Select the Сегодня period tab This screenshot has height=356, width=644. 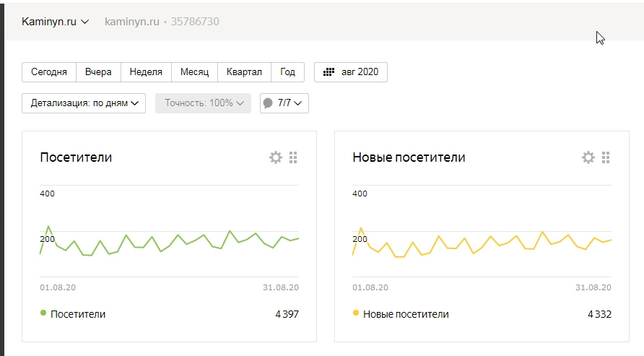(x=49, y=72)
